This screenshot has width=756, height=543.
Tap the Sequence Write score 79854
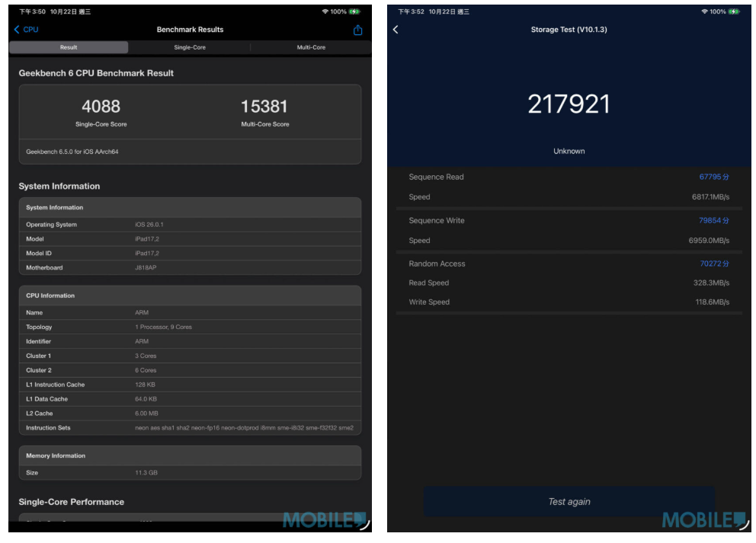click(x=713, y=221)
